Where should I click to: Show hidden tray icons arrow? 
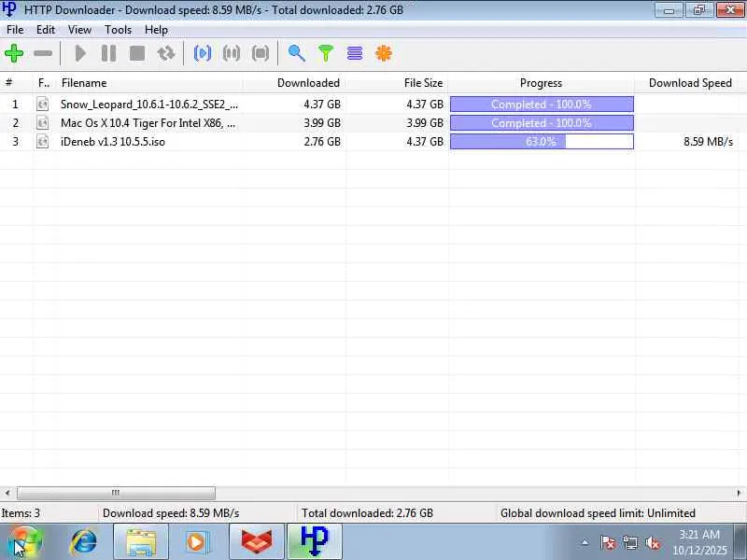pyautogui.click(x=585, y=542)
